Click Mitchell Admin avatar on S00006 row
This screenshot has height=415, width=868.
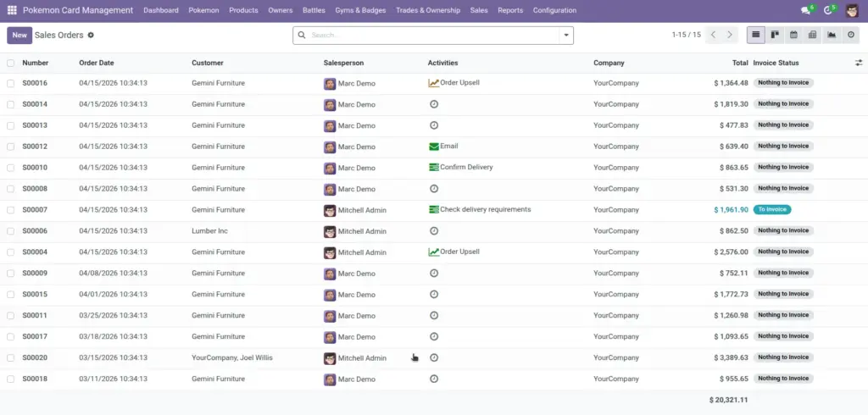pyautogui.click(x=330, y=231)
